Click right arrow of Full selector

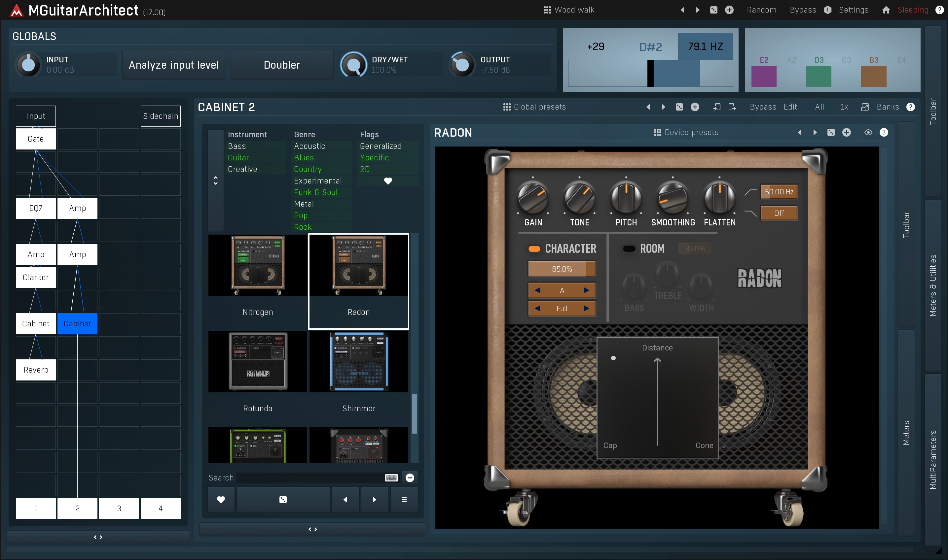click(x=586, y=308)
